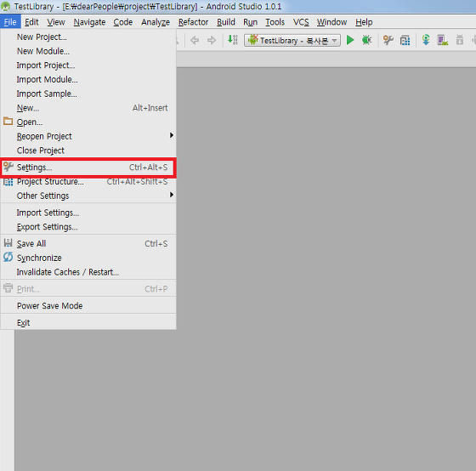The image size is (476, 471).
Task: Open the Run menu
Action: 251,22
